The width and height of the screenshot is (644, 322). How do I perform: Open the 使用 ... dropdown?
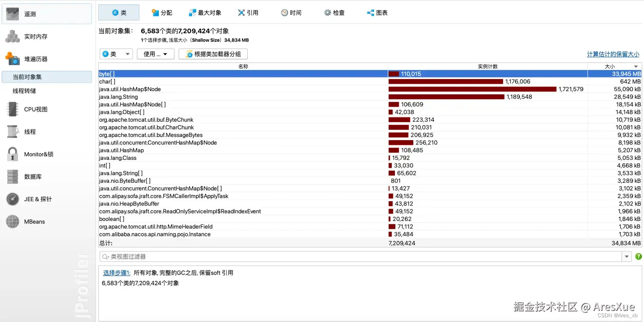[x=155, y=54]
